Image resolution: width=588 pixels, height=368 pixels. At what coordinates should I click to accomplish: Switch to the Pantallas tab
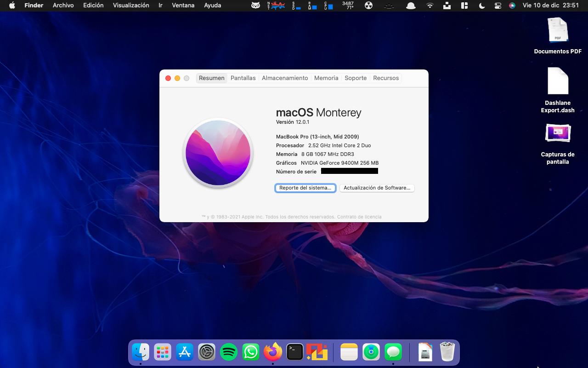pyautogui.click(x=243, y=78)
